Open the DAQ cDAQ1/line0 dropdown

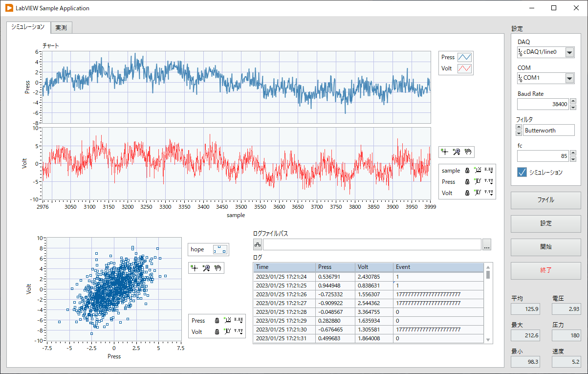coord(569,52)
